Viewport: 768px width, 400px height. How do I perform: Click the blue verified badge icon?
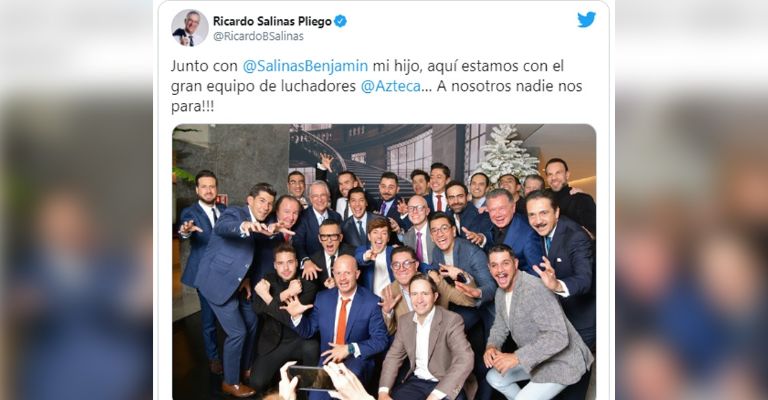(340, 21)
